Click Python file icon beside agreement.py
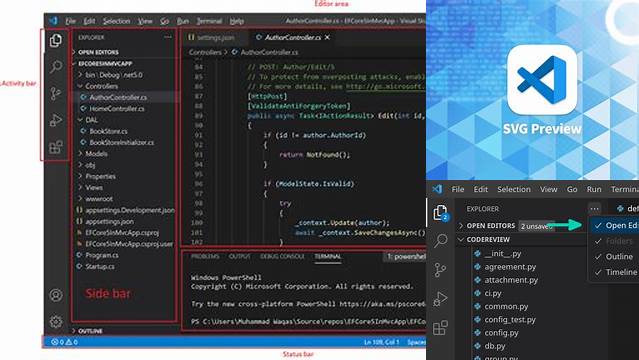 click(x=478, y=267)
